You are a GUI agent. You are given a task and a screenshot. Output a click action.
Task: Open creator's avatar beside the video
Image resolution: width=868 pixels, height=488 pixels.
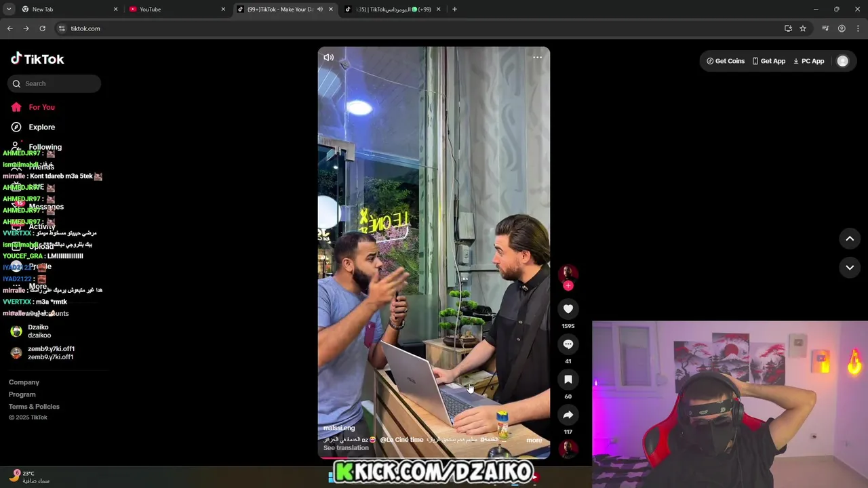tap(568, 272)
